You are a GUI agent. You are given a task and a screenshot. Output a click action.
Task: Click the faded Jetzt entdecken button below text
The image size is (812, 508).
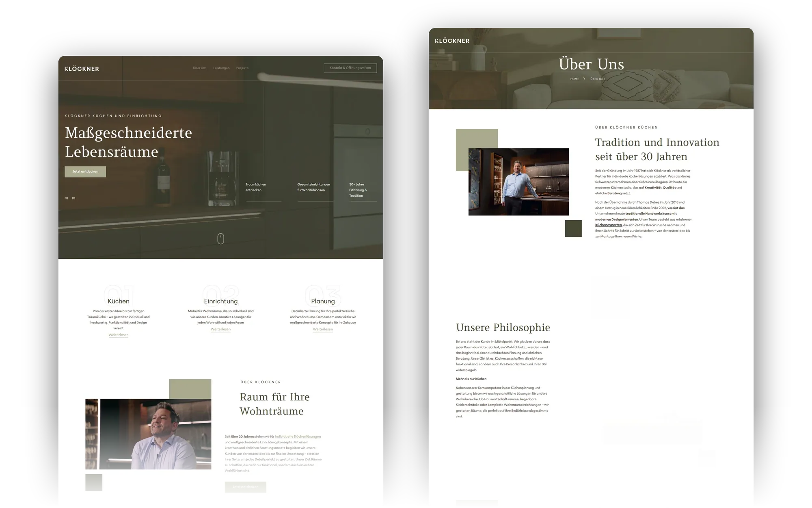tap(245, 487)
